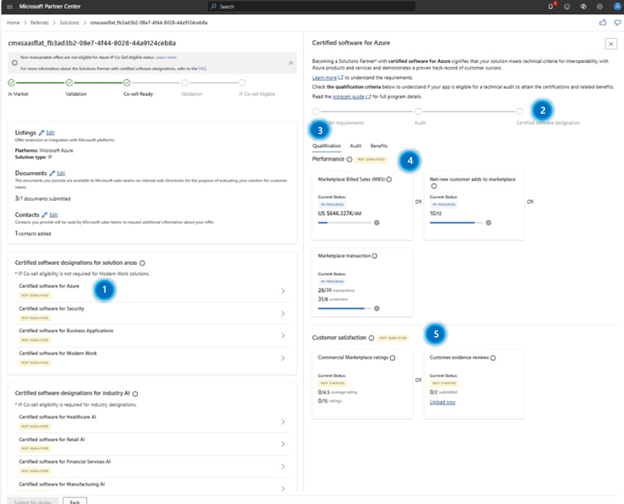This screenshot has height=504, width=624.
Task: Click the Performance info icon
Action: [349, 159]
